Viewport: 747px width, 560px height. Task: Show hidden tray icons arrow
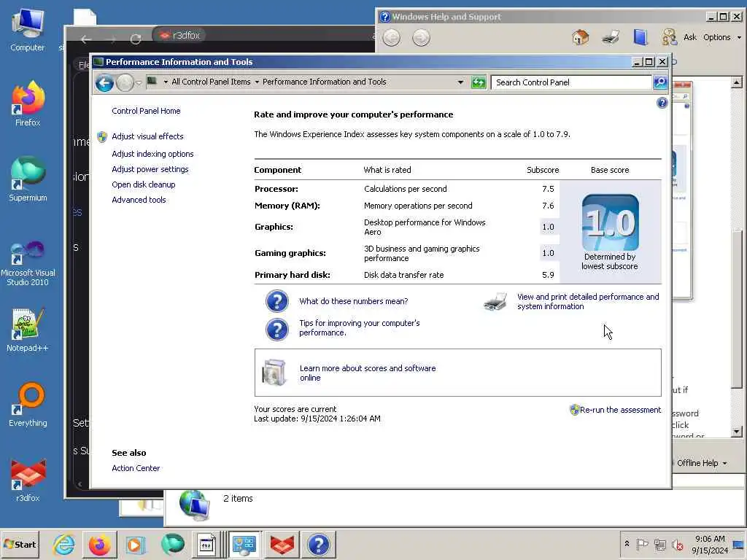627,544
